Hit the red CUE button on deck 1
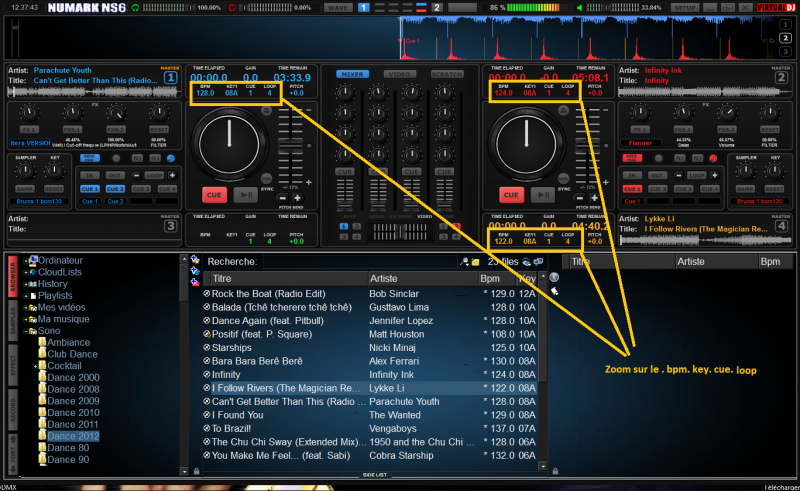The image size is (800, 491). (214, 195)
